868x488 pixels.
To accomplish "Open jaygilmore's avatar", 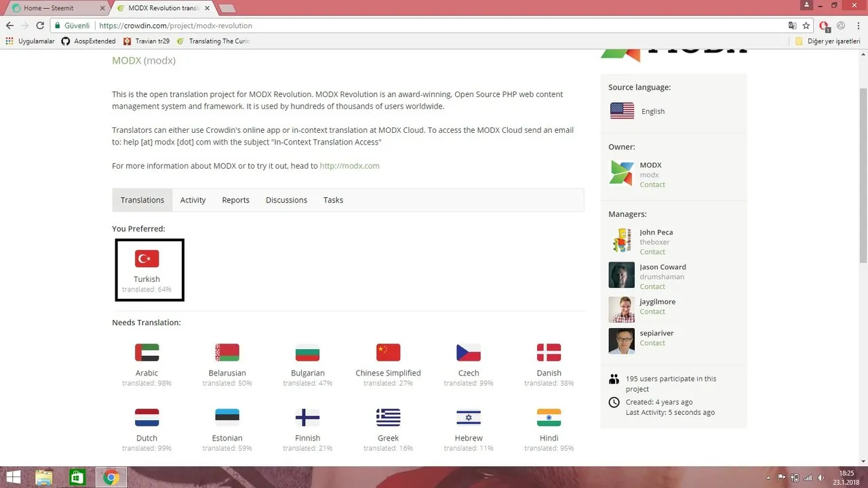I will click(622, 309).
